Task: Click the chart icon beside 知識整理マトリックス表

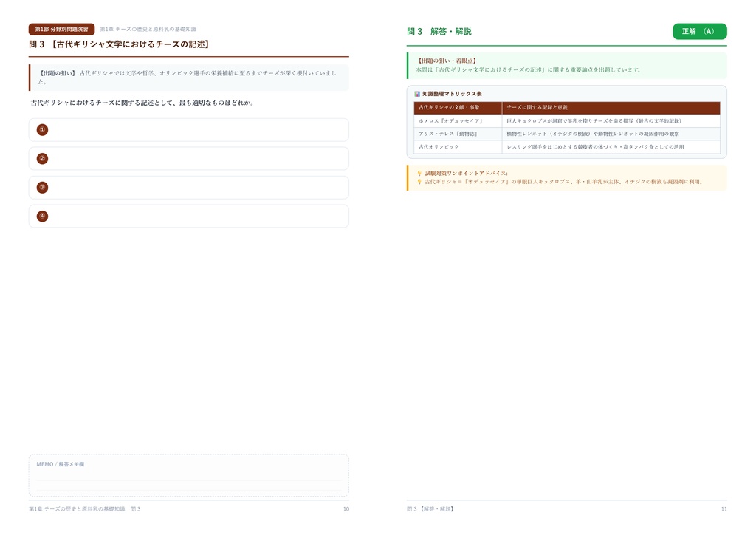Action: coord(417,94)
